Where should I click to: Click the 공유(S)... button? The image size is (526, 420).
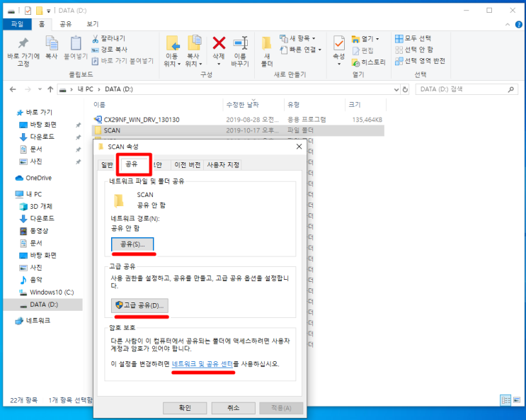pyautogui.click(x=132, y=244)
